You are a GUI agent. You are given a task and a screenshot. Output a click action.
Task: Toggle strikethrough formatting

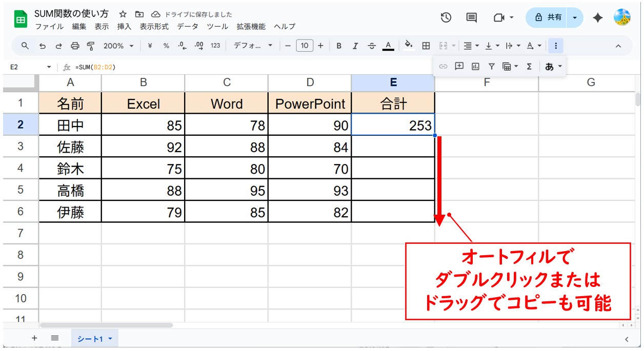point(372,46)
